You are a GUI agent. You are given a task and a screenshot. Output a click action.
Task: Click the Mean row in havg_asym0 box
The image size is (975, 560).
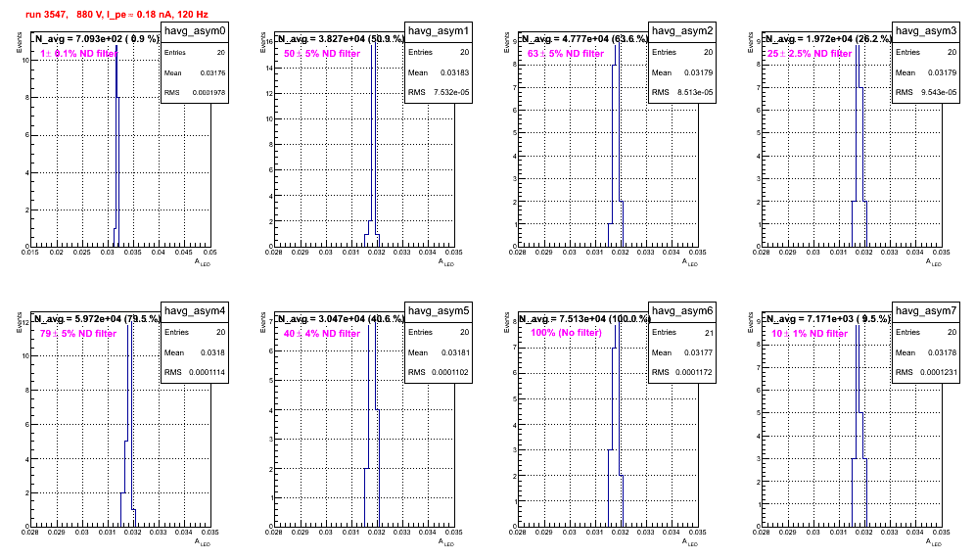[x=195, y=72]
